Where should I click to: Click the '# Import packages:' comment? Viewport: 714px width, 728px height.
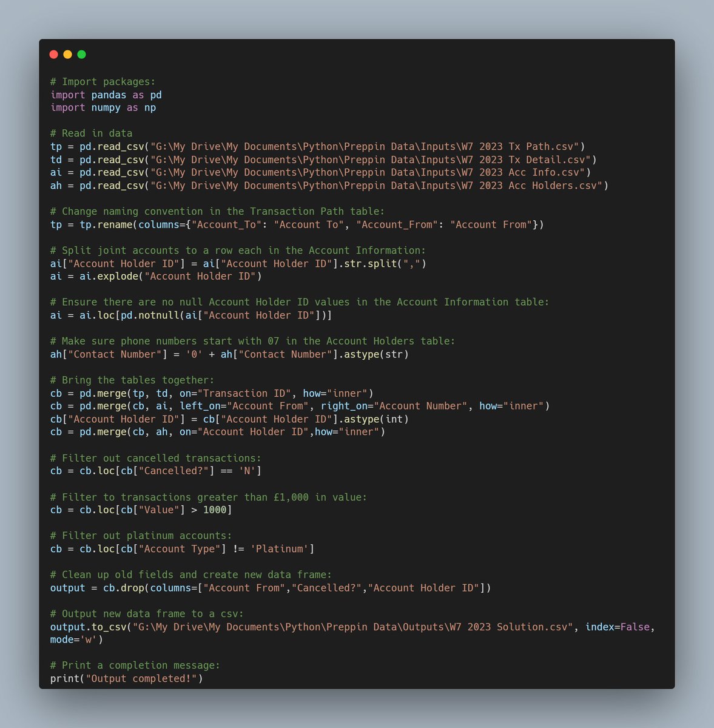[x=103, y=82]
